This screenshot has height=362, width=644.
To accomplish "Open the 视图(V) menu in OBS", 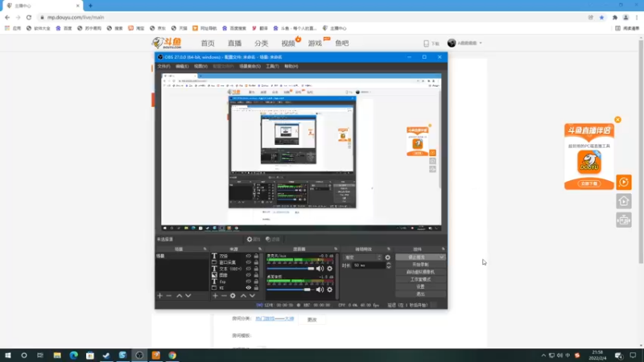I will click(x=200, y=66).
